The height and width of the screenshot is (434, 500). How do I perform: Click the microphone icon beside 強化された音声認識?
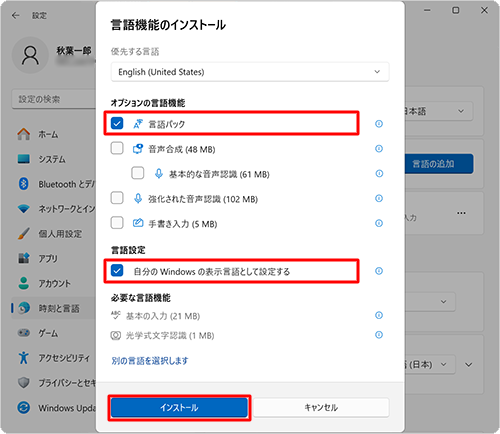[138, 198]
